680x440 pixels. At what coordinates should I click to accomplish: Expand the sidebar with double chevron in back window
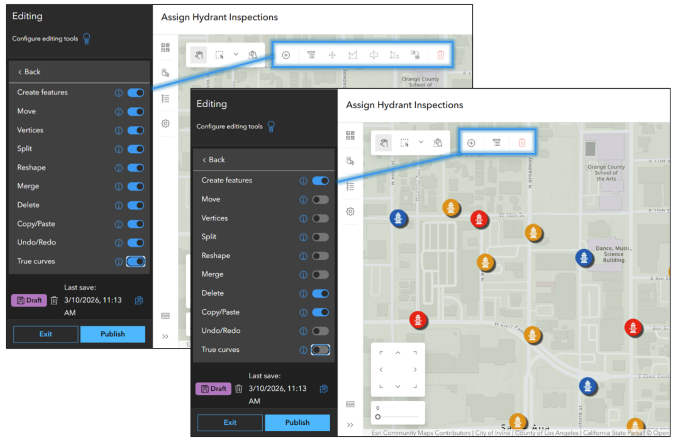165,336
